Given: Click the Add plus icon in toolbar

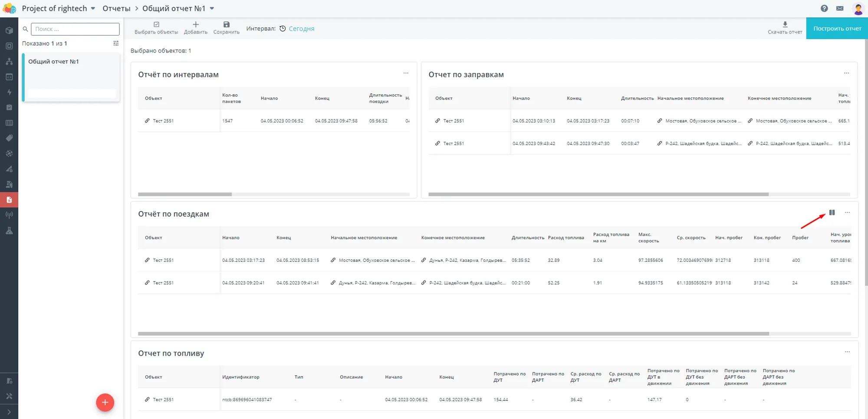Looking at the screenshot, I should 195,25.
